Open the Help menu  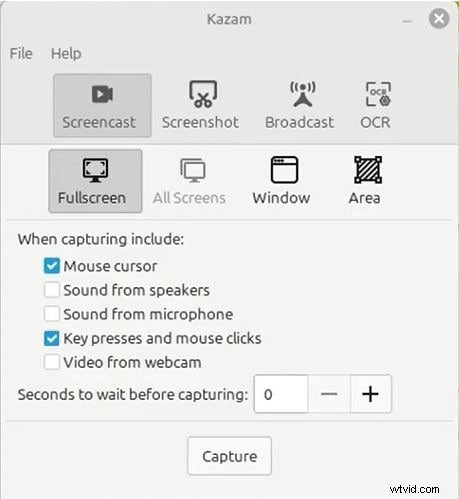click(66, 53)
